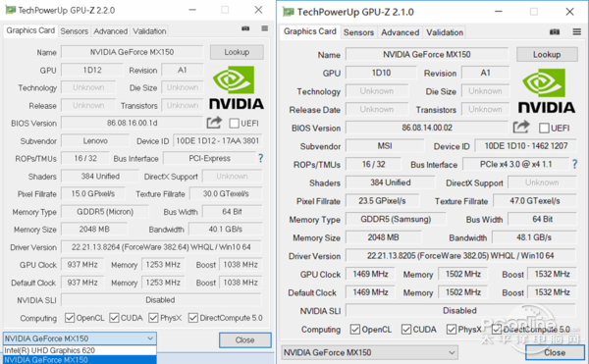Open Validation tab in GPU-Z 2.1.0
This screenshot has width=589, height=364.
click(445, 32)
